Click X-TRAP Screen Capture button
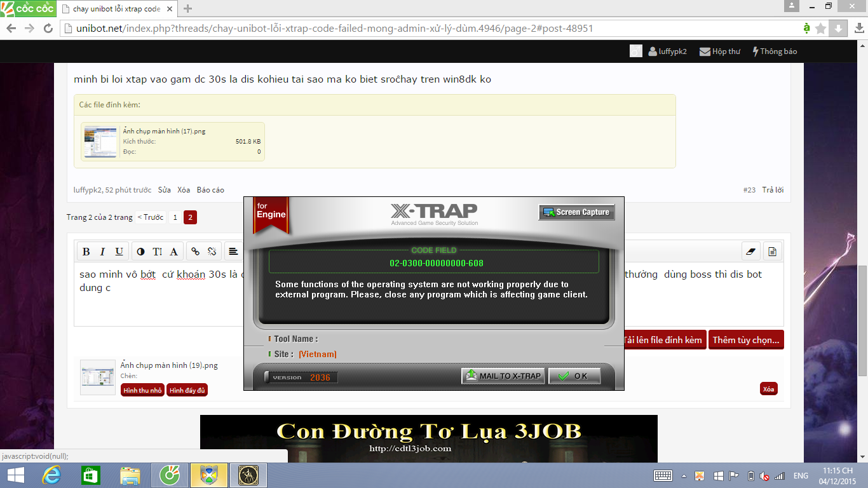This screenshot has height=488, width=868. point(576,212)
